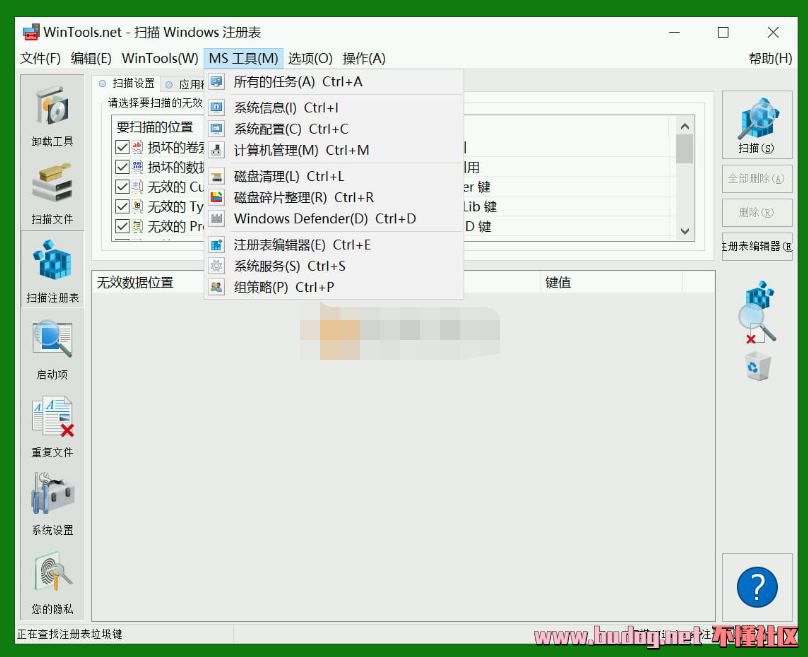Open the 系统设置 system tweaker tool
This screenshot has width=808, height=657.
click(52, 503)
